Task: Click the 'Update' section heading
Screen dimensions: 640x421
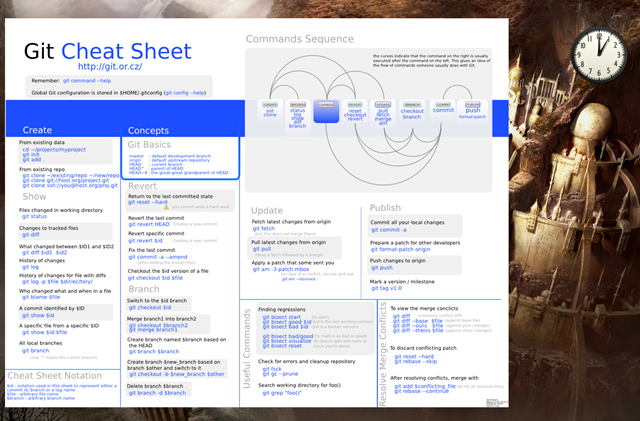Action: pos(267,211)
